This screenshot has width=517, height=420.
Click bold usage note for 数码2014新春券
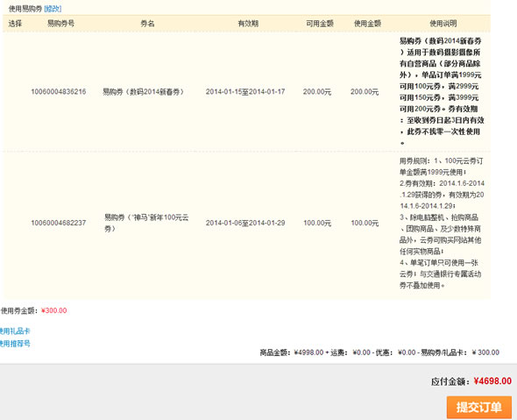442,92
